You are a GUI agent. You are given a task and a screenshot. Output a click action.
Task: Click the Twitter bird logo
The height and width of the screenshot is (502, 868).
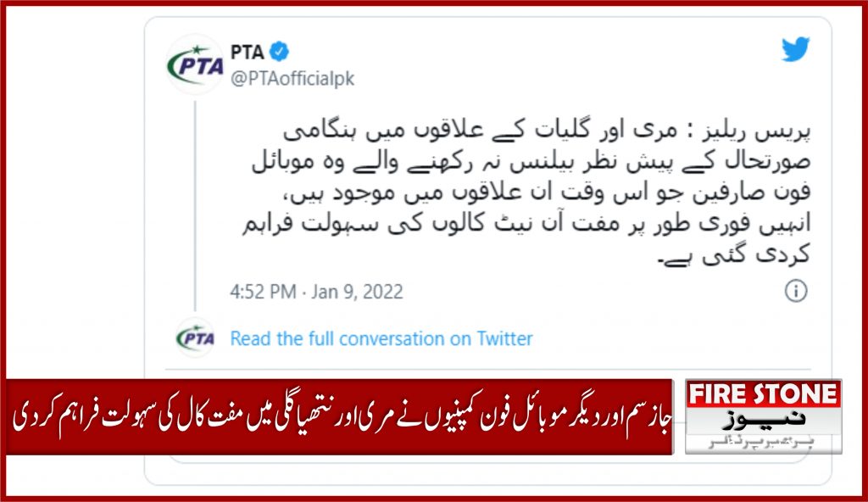click(795, 49)
